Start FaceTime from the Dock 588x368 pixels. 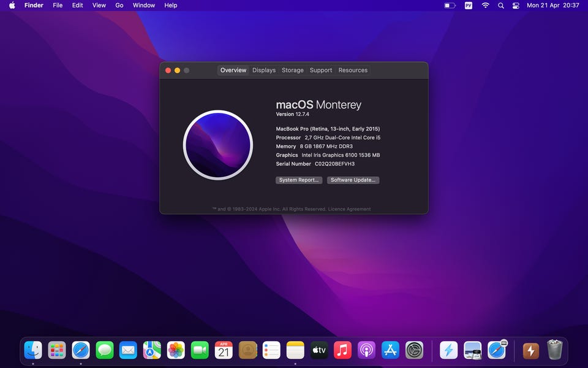click(200, 350)
